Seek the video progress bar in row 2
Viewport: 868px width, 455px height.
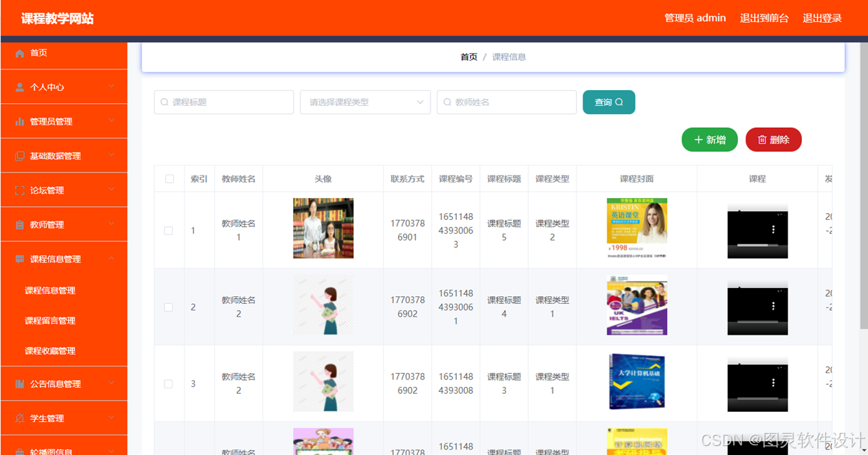point(757,322)
